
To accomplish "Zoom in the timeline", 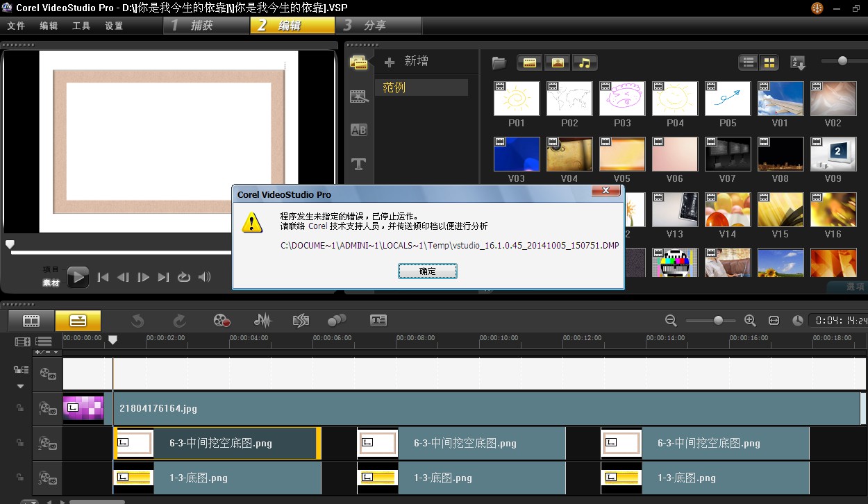I will (750, 321).
